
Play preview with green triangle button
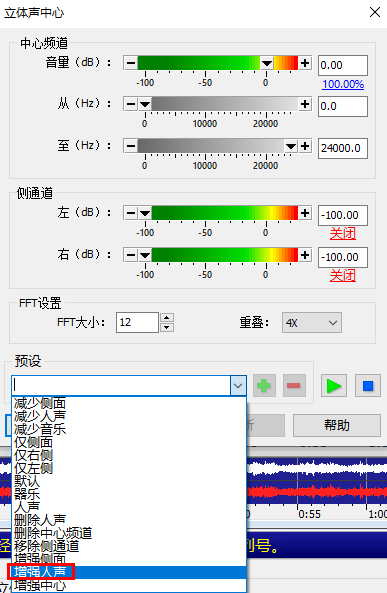[334, 385]
